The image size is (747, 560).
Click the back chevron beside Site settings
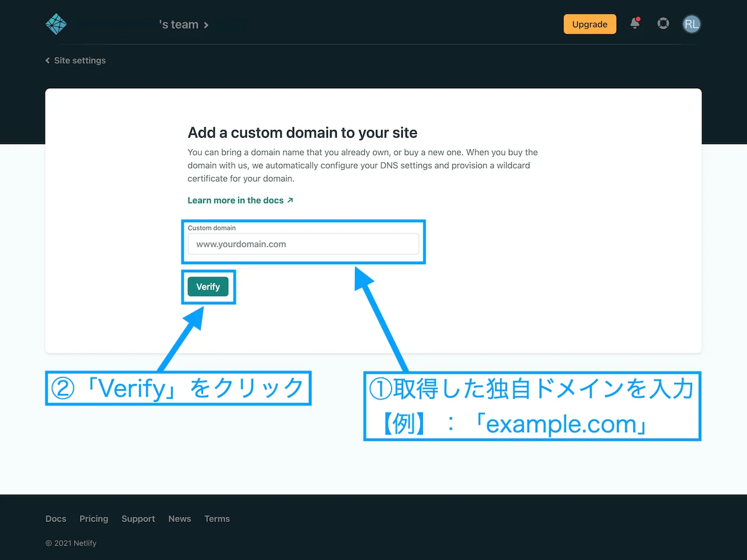47,60
